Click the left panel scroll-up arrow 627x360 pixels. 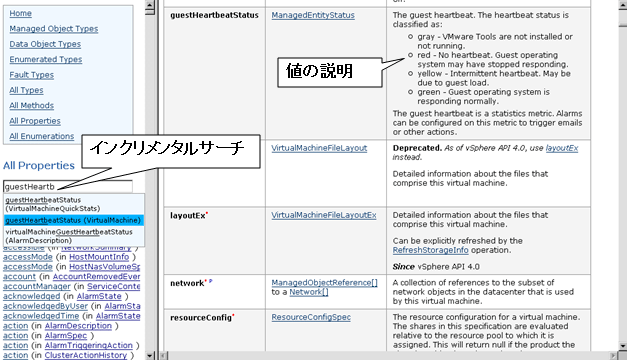150,5
